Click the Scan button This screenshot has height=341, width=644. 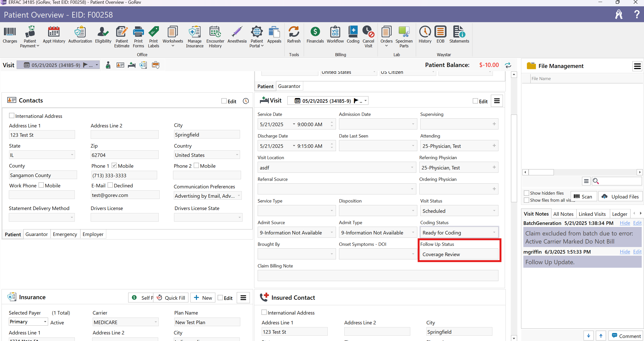click(584, 196)
